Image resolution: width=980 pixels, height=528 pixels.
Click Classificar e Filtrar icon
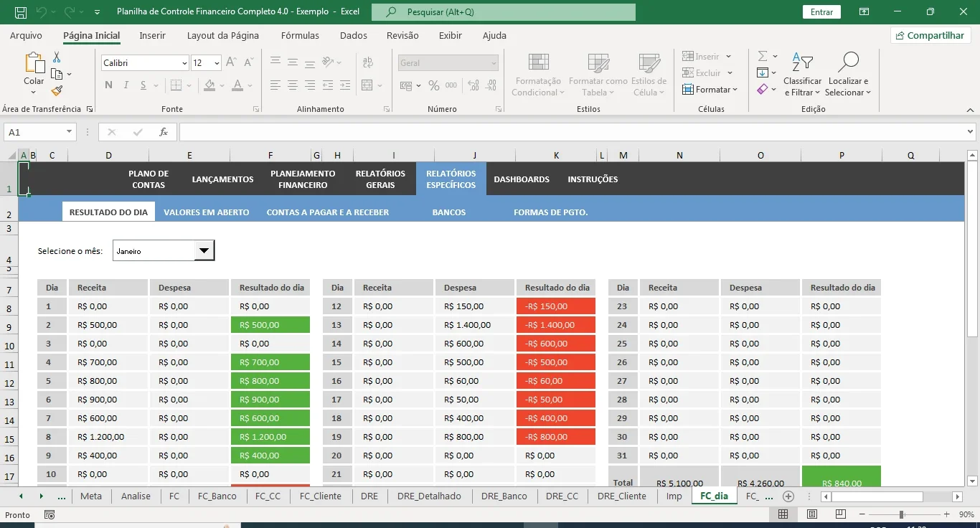tap(802, 62)
